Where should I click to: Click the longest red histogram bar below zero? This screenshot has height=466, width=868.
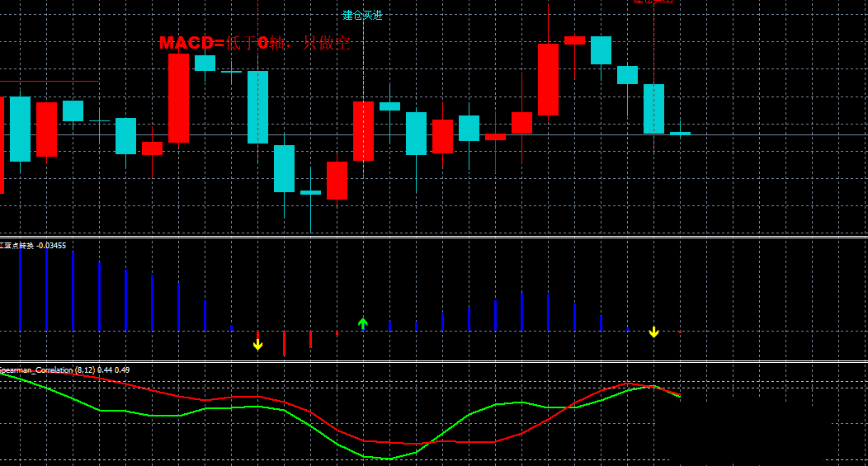pos(284,343)
